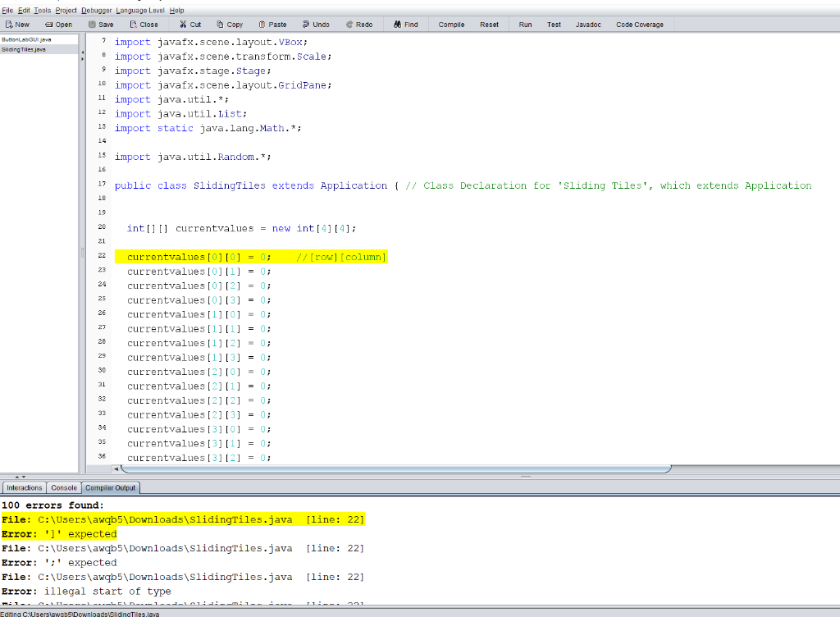Open Code Coverage from toolbar

tap(640, 25)
